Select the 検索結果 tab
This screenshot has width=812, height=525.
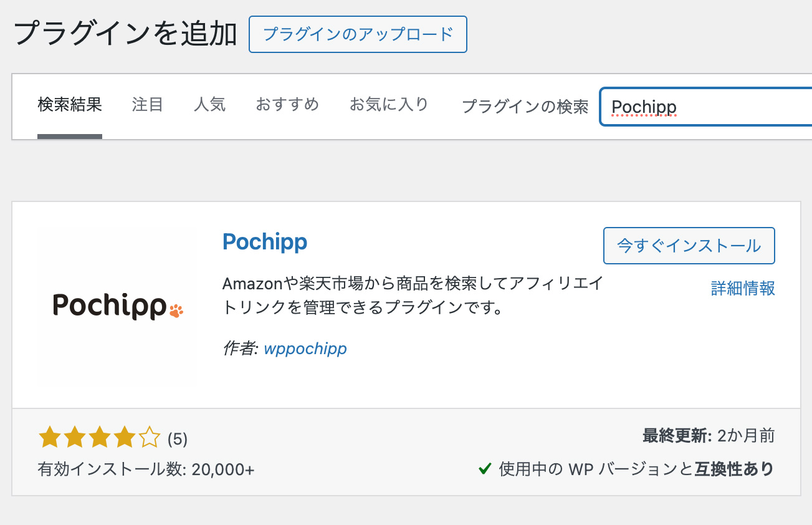point(70,105)
